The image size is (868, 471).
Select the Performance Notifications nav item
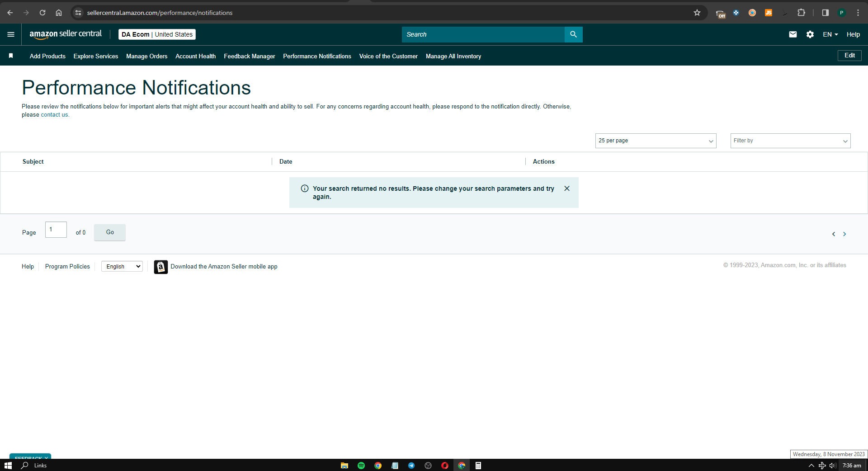click(x=317, y=56)
